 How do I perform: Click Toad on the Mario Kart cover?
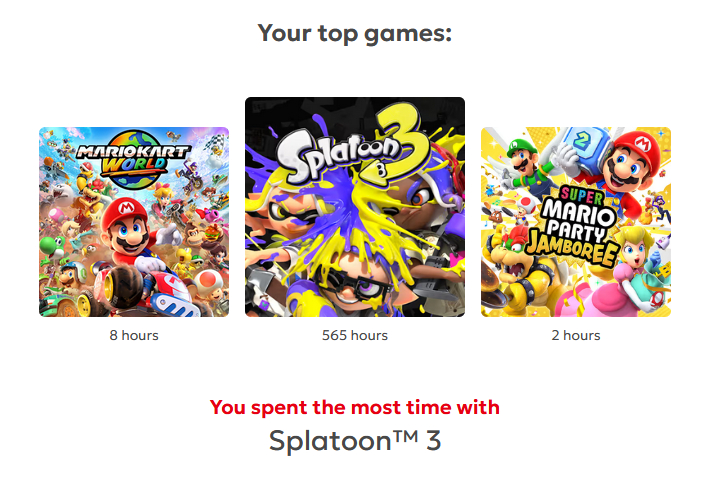(x=207, y=283)
